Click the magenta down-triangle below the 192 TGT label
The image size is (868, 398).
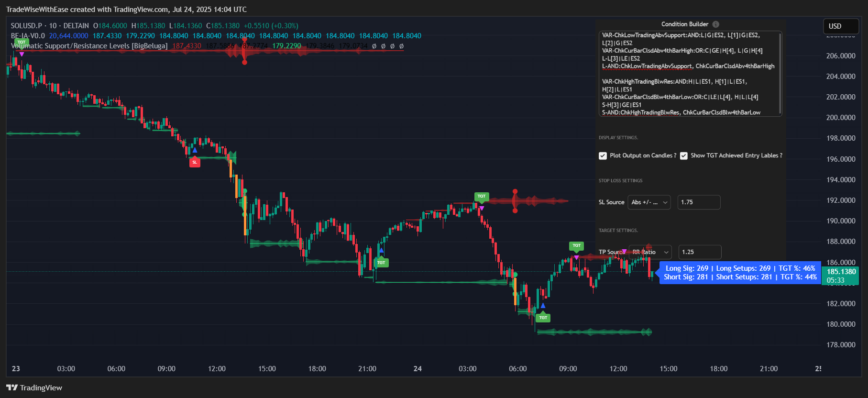(482, 208)
